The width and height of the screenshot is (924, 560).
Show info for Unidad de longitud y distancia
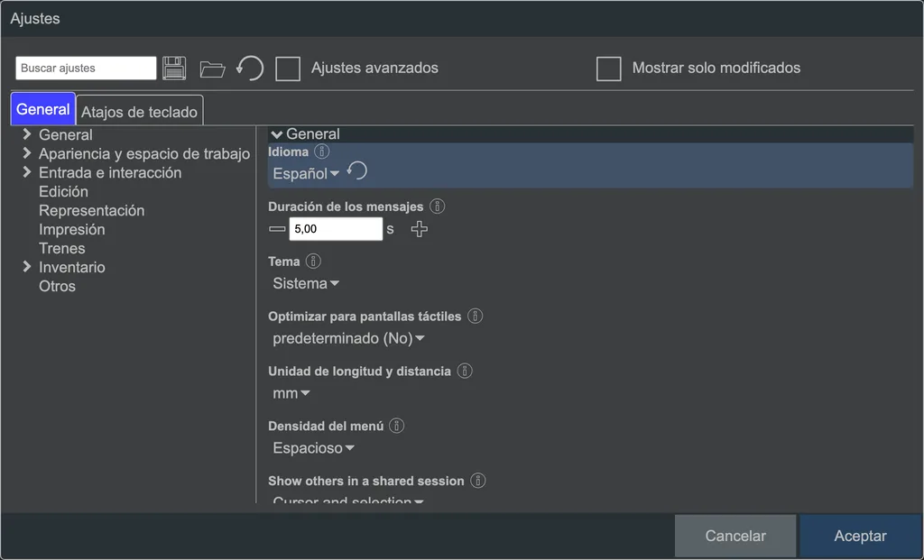pos(465,371)
